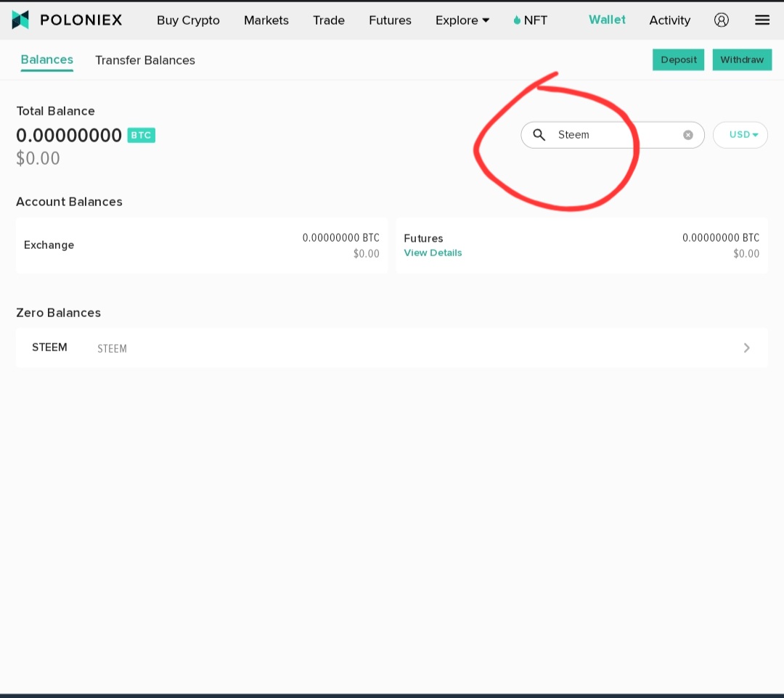Open the Markets page
The height and width of the screenshot is (698, 784).
pyautogui.click(x=266, y=20)
